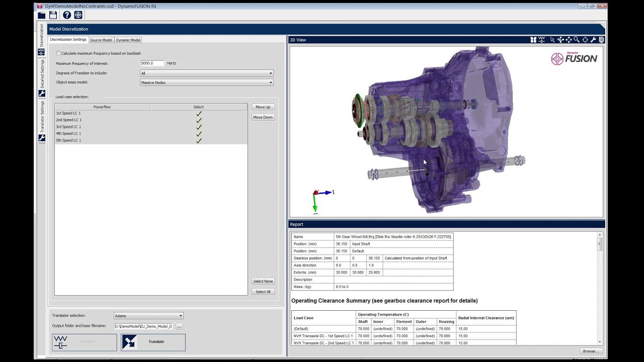
Task: Click the wrench icon under Detailed Settings sidebar
Action: point(42,94)
